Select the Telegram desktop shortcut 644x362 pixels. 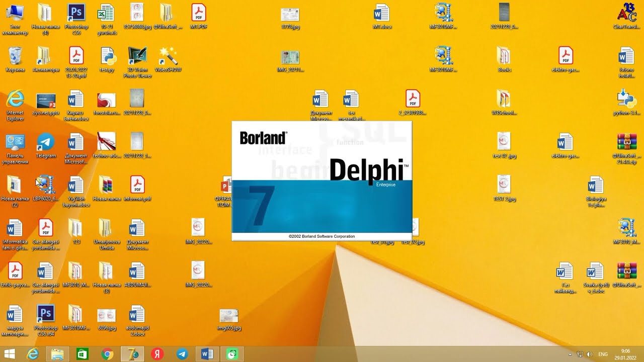pyautogui.click(x=46, y=146)
